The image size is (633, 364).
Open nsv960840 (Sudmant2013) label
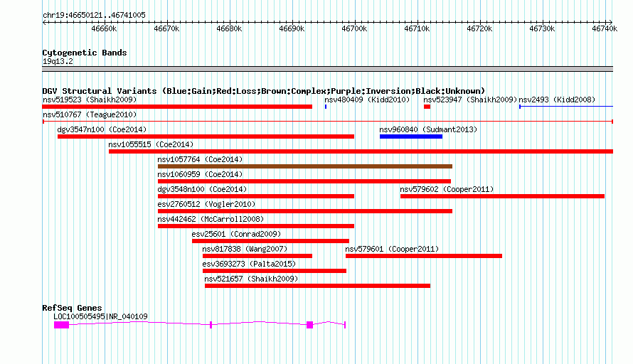click(x=428, y=129)
